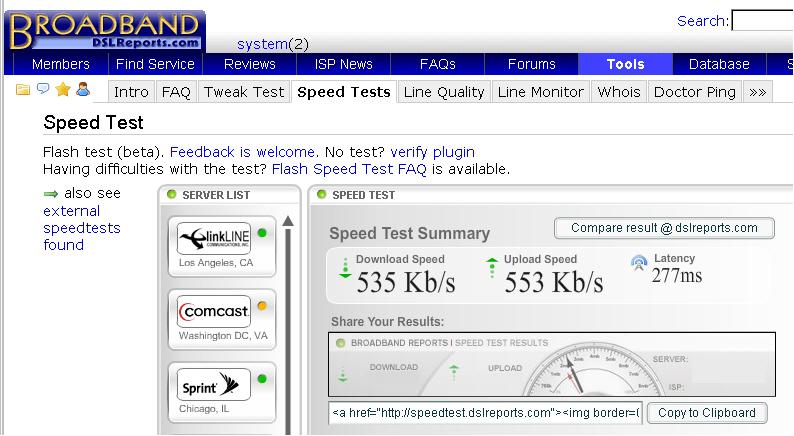
Task: Click the 535 Kb/s download speed value
Action: (406, 283)
